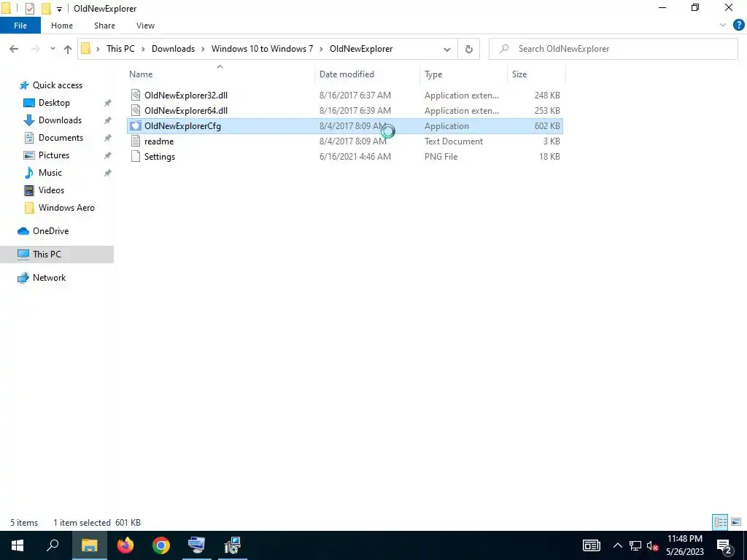Select the Downloads breadcrumb in address bar
The width and height of the screenshot is (747, 560).
(173, 49)
